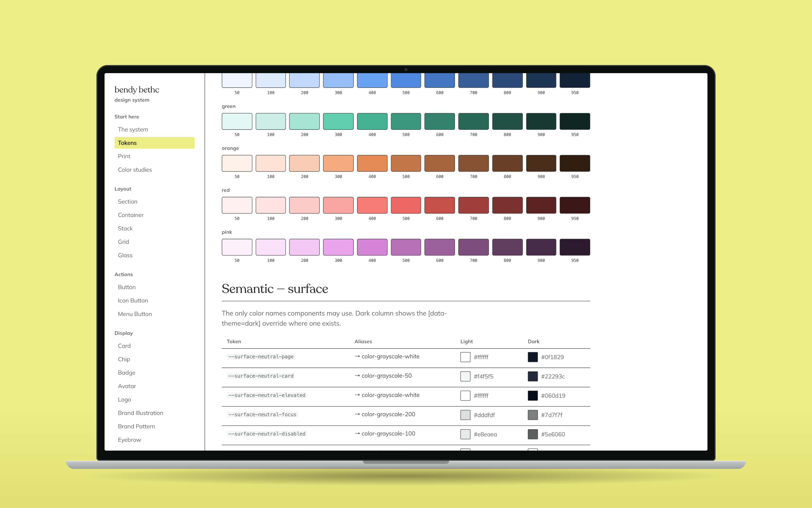The width and height of the screenshot is (812, 508).
Task: Click the bendy bethc logo title
Action: pos(137,90)
